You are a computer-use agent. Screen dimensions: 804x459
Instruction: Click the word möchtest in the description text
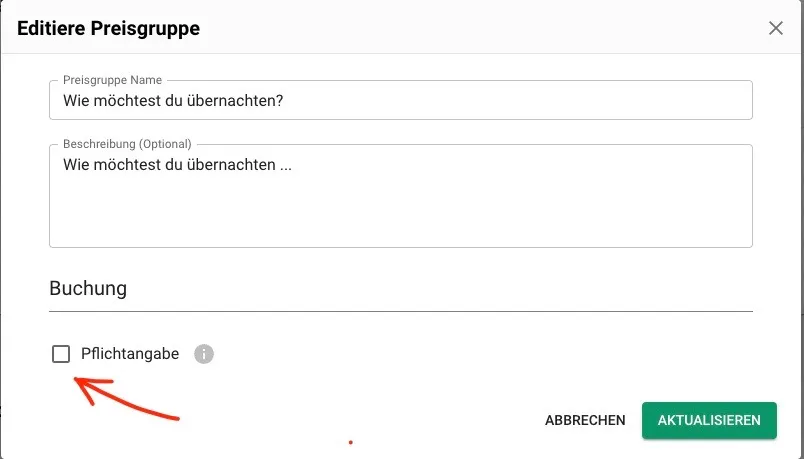(x=127, y=165)
